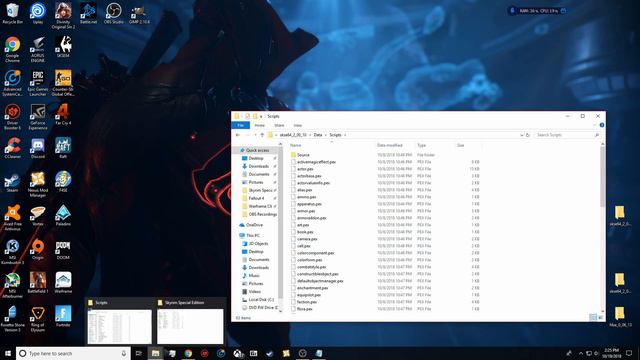Viewport: 640px width, 360px height.
Task: Select file activemagiceffect.pex
Action: [316, 162]
